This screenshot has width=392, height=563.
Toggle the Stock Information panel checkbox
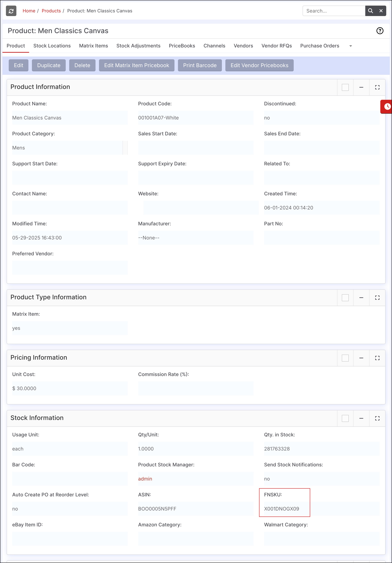(x=345, y=418)
